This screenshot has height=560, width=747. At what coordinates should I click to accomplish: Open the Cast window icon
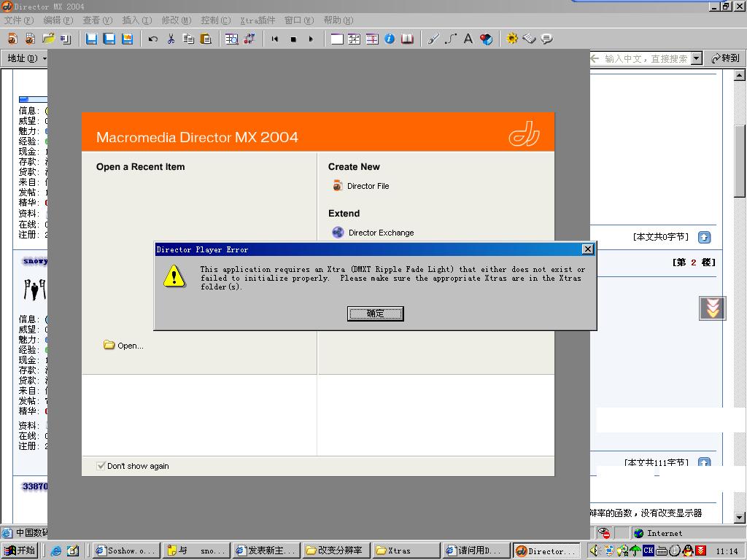point(355,39)
